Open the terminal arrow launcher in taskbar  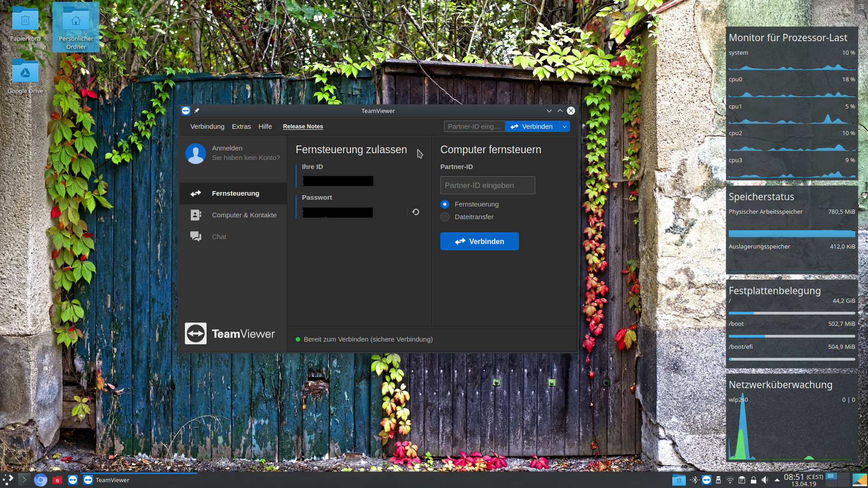point(24,480)
